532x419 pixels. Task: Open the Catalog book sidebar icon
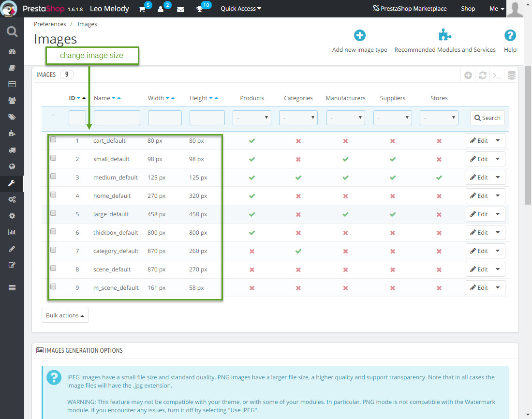coord(12,68)
